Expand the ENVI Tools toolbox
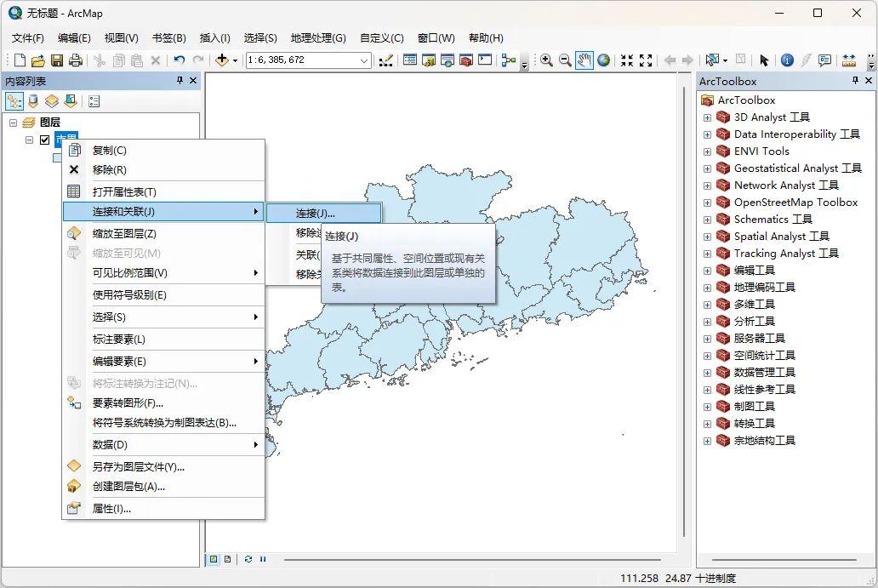The image size is (878, 588). click(707, 151)
